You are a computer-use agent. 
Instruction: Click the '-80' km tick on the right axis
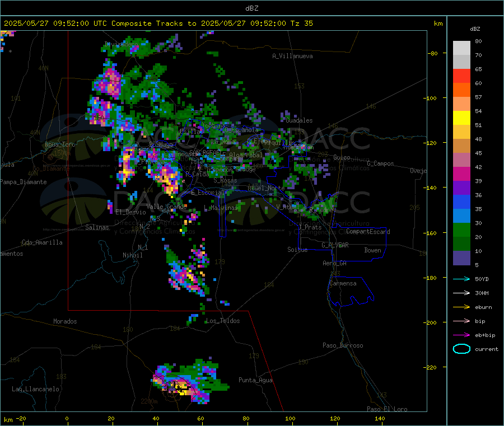[433, 53]
